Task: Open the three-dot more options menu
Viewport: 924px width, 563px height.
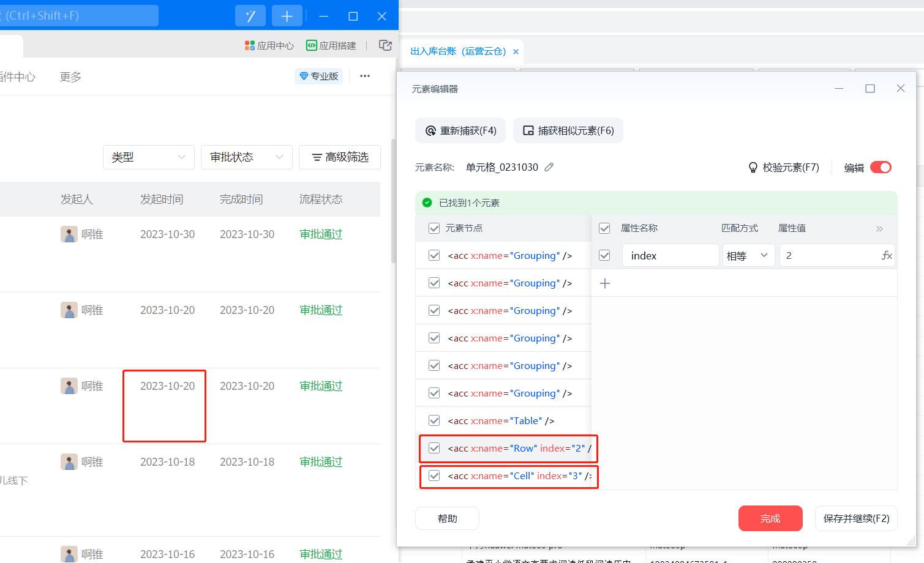Action: (365, 76)
